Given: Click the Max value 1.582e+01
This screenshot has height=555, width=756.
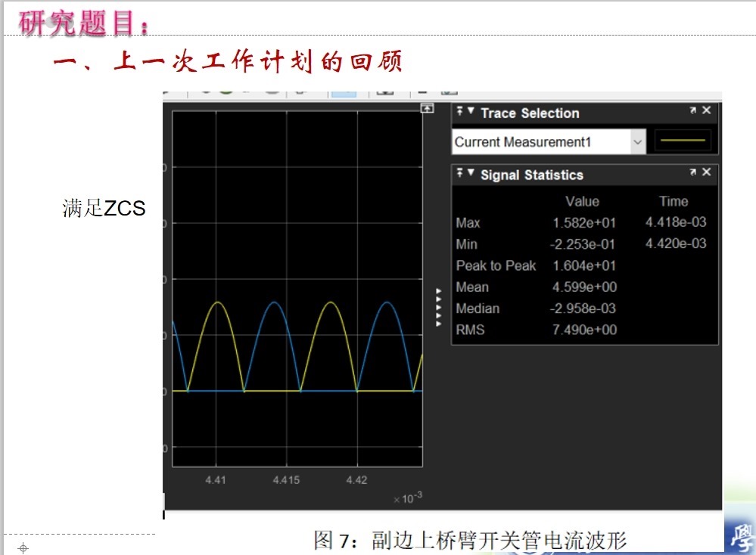Looking at the screenshot, I should [584, 222].
